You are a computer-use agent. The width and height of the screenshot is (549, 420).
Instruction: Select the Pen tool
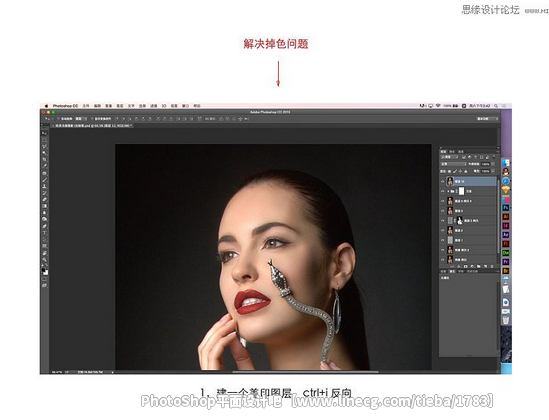coord(44,226)
